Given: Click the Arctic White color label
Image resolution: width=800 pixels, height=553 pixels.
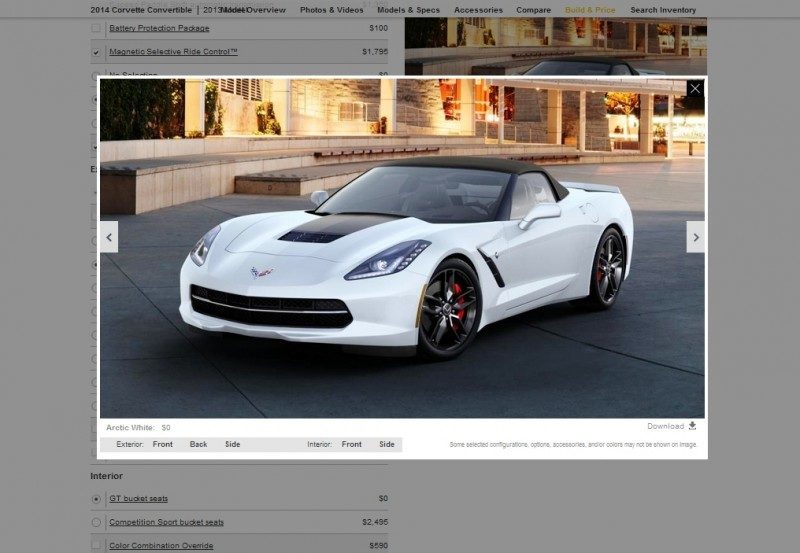Looking at the screenshot, I should coord(130,428).
